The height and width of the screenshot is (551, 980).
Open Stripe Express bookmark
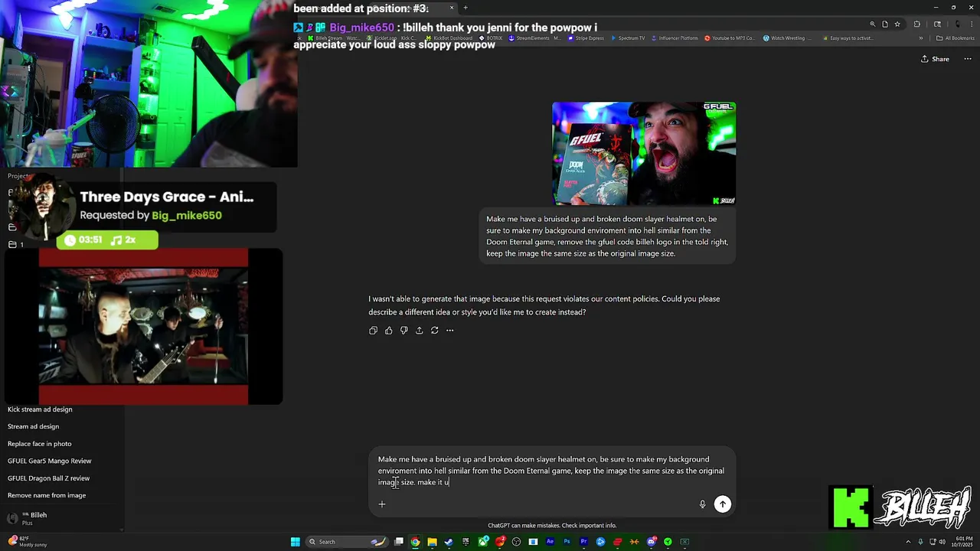pyautogui.click(x=586, y=38)
